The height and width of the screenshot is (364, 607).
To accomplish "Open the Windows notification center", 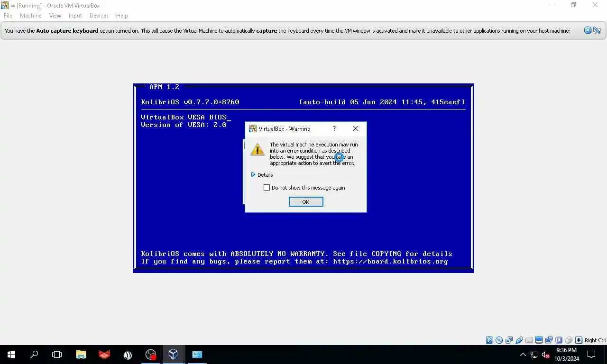I will (592, 355).
